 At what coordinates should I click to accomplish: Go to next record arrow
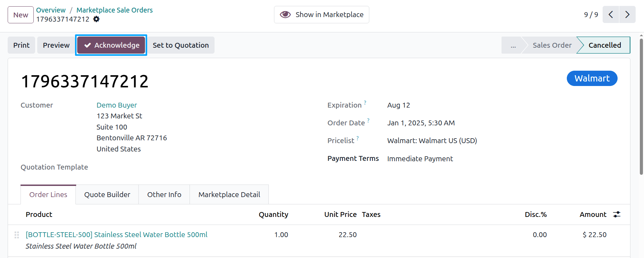(627, 15)
